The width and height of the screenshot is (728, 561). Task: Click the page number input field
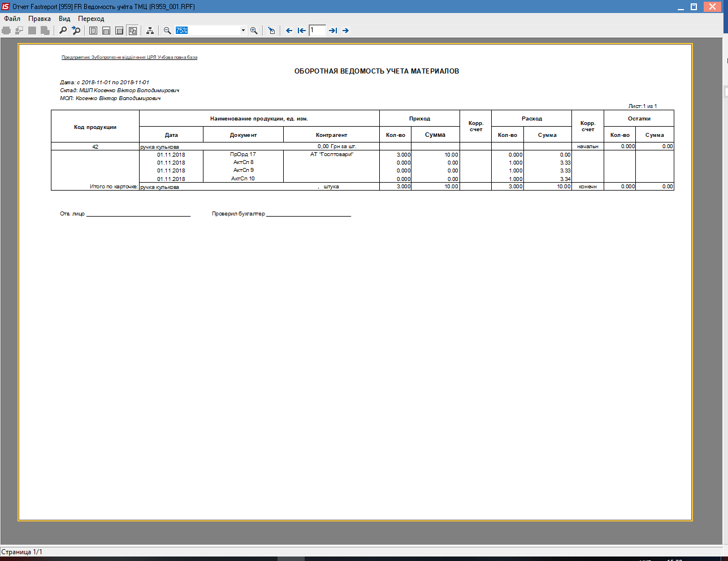[317, 31]
